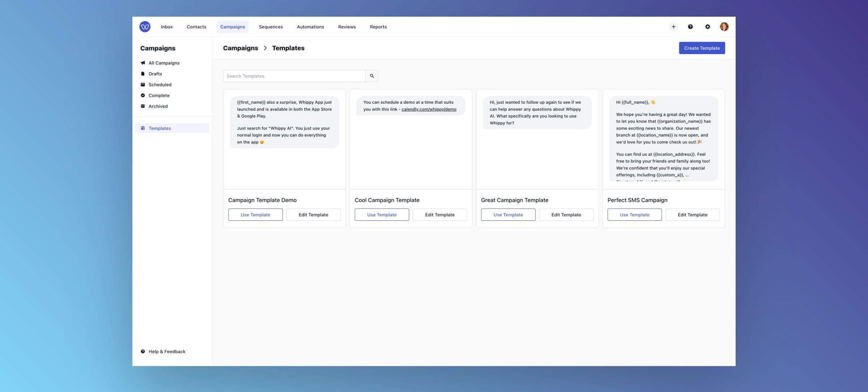
Task: Switch to the Automations tab
Action: pos(310,26)
